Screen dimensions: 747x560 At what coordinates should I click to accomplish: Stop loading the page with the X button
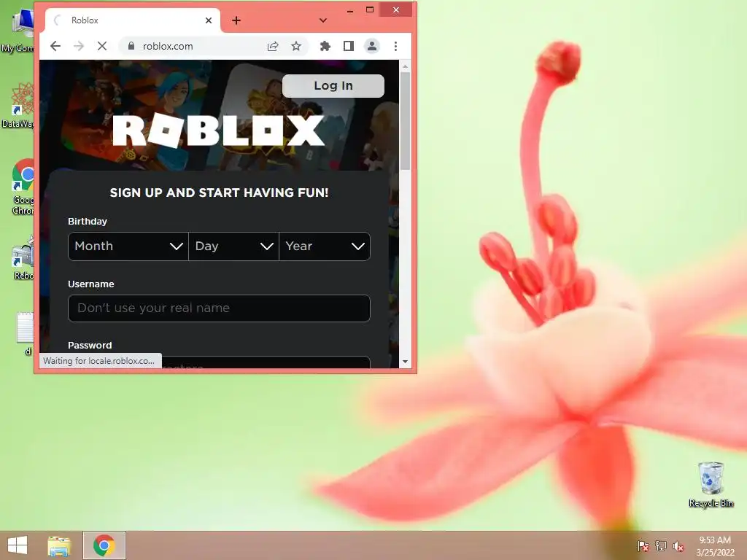(x=102, y=46)
